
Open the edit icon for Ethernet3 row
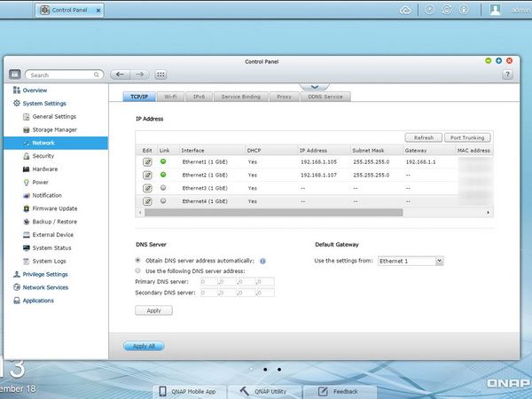point(147,188)
